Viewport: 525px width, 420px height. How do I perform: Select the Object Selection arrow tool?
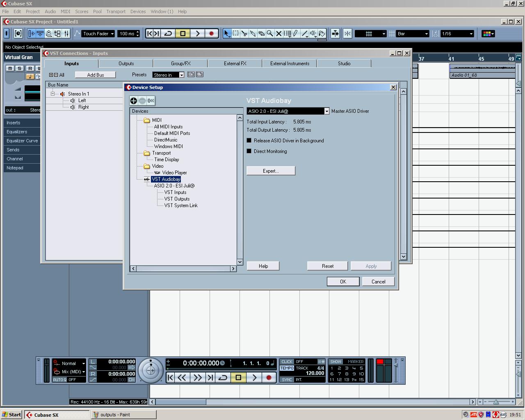pos(227,34)
